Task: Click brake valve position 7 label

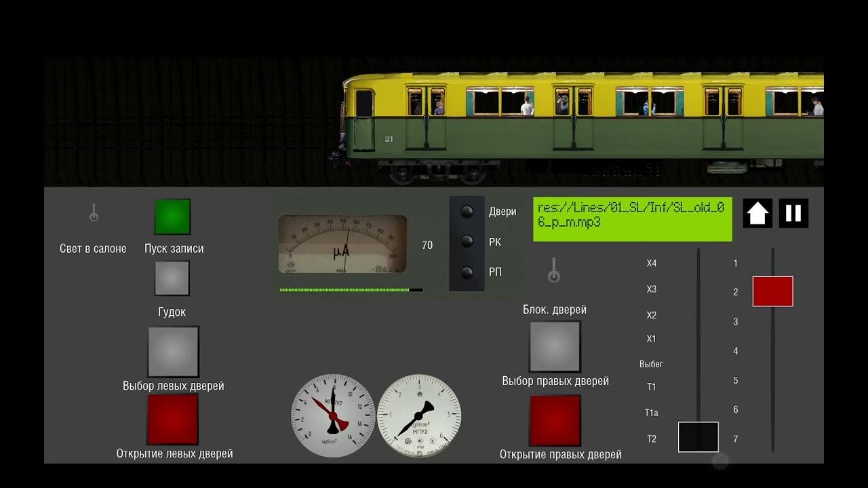Action: (x=736, y=439)
